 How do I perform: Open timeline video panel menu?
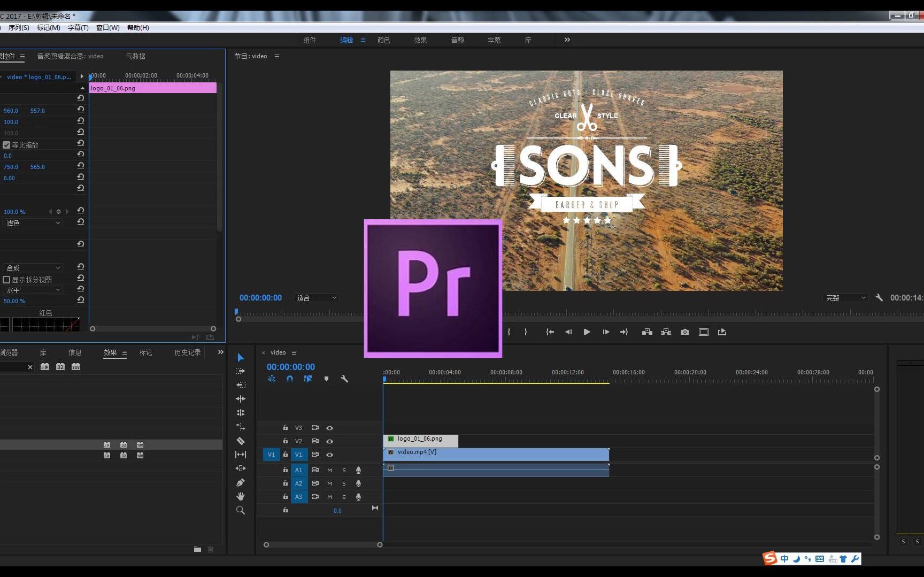point(294,352)
